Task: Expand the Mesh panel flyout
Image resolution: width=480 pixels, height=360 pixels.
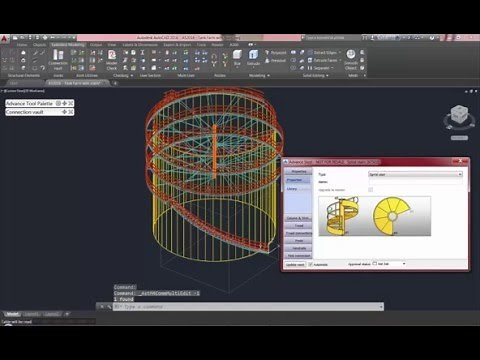Action: point(364,76)
